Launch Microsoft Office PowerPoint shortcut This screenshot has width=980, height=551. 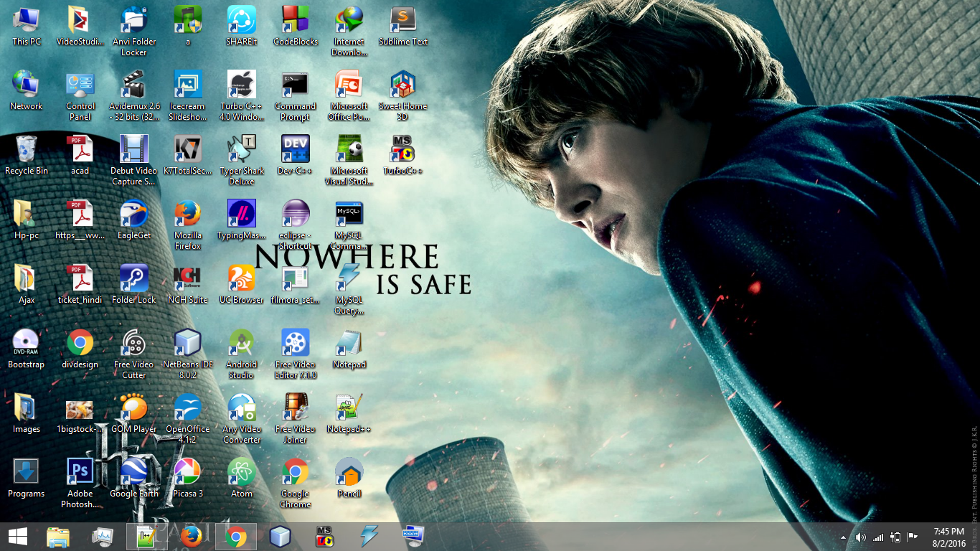(349, 96)
